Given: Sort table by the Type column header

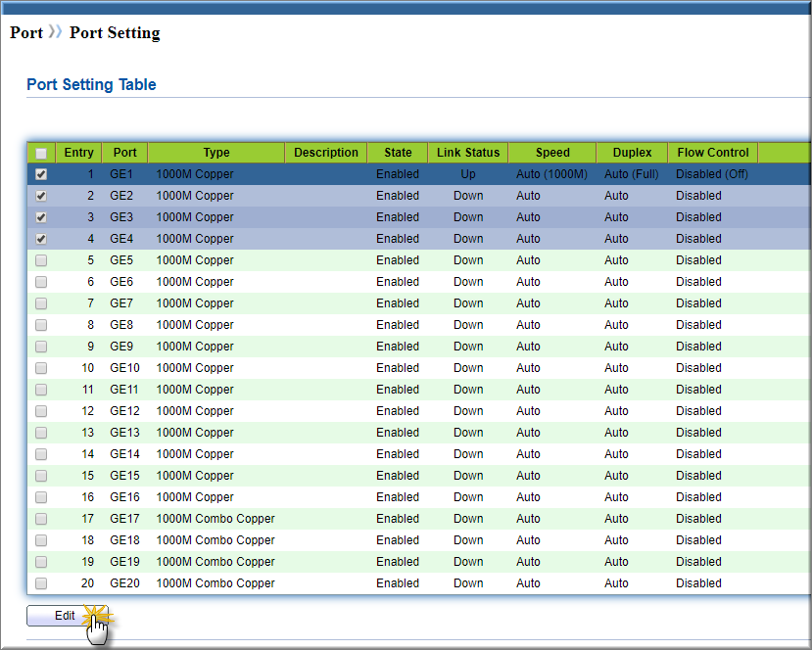Looking at the screenshot, I should (x=216, y=153).
